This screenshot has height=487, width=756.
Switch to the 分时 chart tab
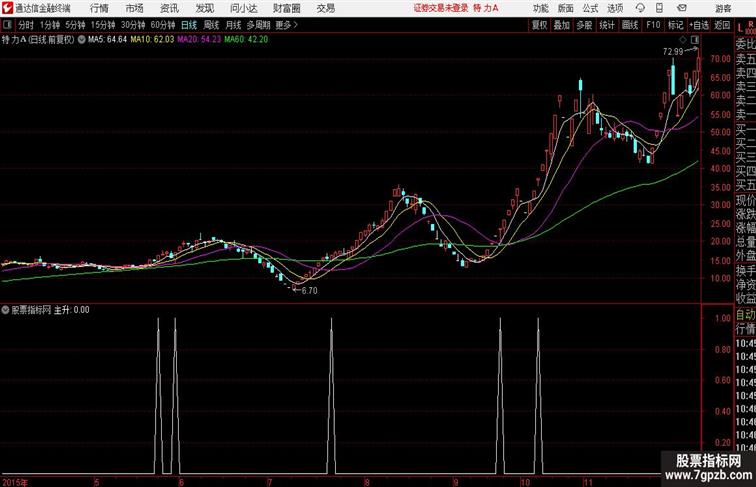[x=26, y=25]
